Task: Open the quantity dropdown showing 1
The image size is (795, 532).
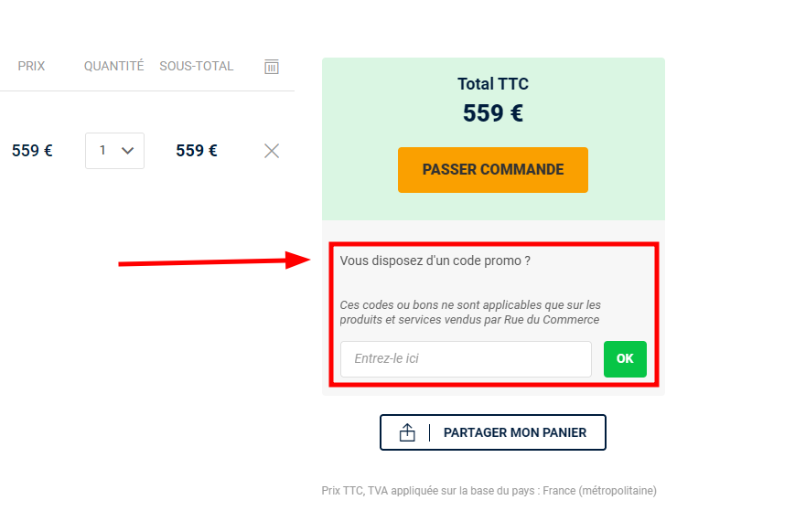Action: [114, 151]
